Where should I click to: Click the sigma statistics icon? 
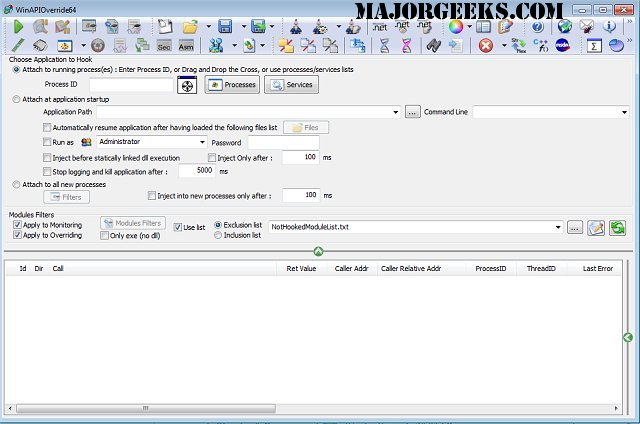click(594, 46)
